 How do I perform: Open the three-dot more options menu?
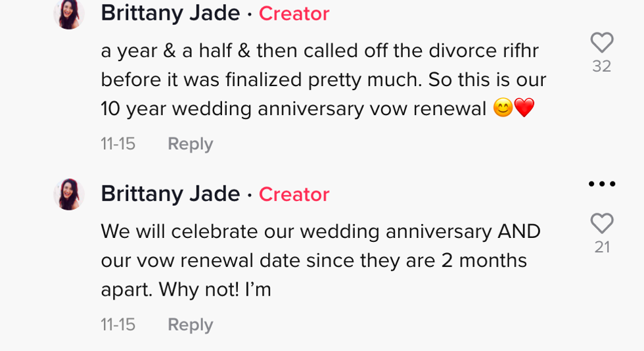pyautogui.click(x=601, y=184)
